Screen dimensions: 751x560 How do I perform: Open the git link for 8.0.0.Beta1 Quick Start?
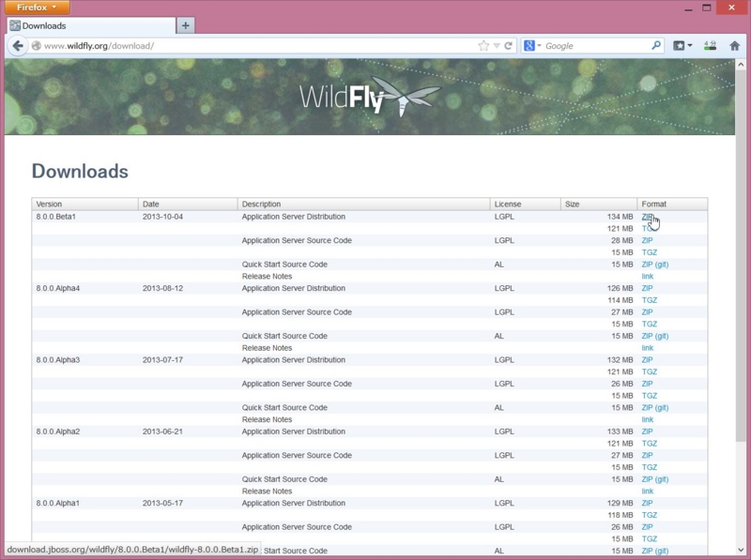point(662,265)
